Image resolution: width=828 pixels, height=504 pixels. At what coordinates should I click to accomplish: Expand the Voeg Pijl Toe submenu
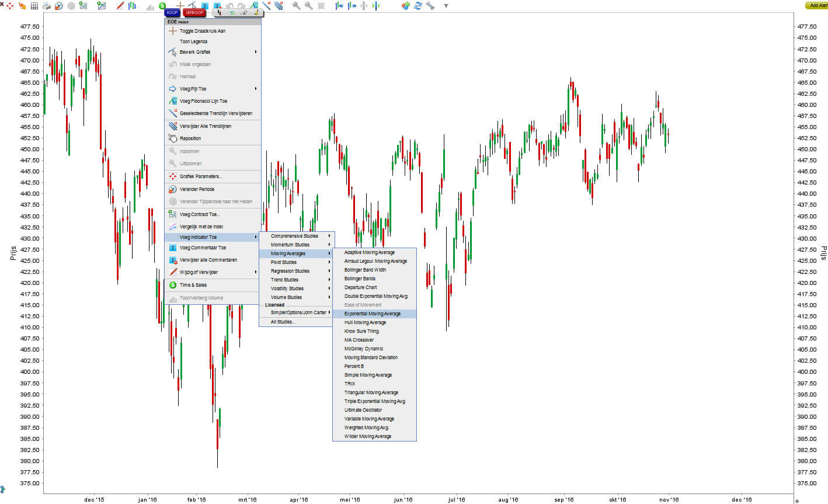[x=213, y=89]
